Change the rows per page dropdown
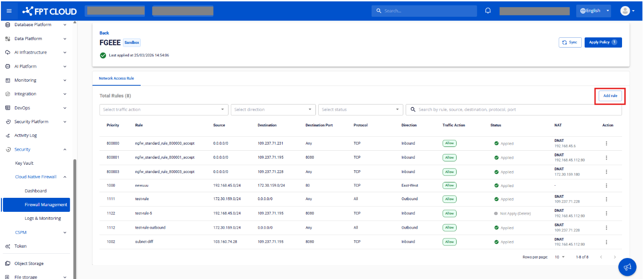This screenshot has height=279, width=644. pyautogui.click(x=560, y=257)
